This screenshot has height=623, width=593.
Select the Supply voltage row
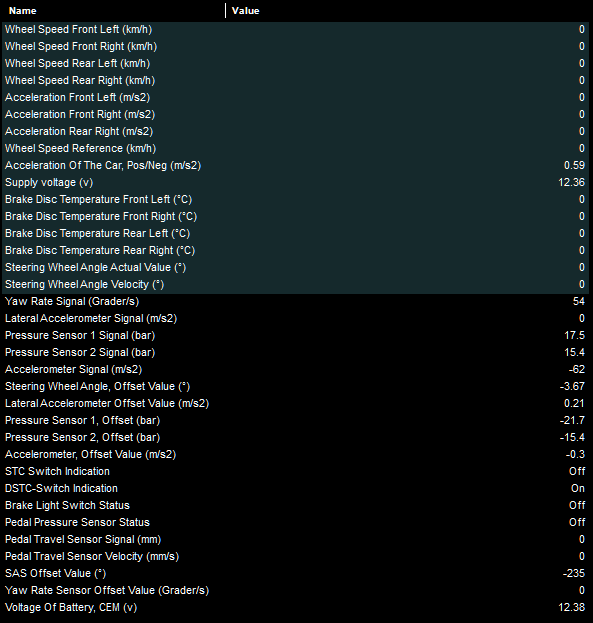pos(296,182)
